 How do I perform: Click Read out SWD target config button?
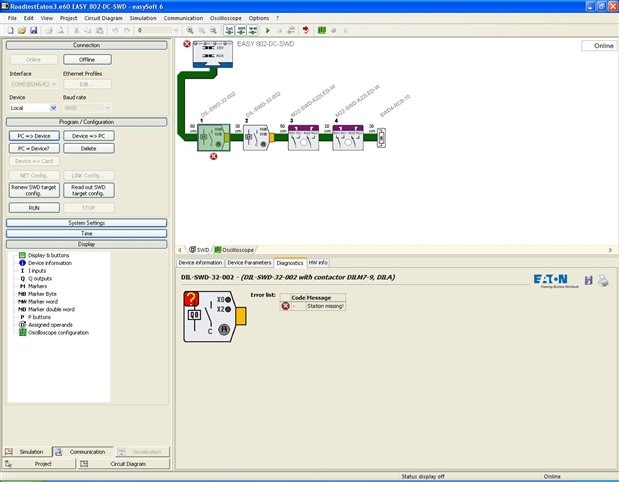[89, 190]
